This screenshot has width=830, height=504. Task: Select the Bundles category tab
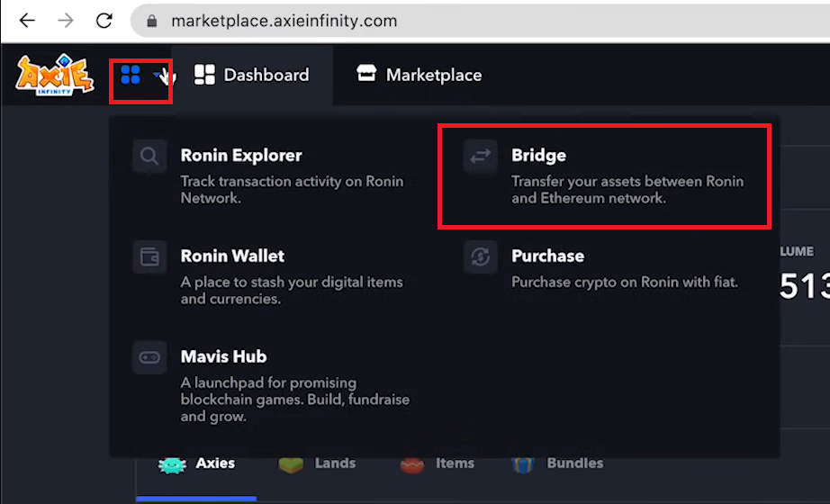tap(557, 463)
